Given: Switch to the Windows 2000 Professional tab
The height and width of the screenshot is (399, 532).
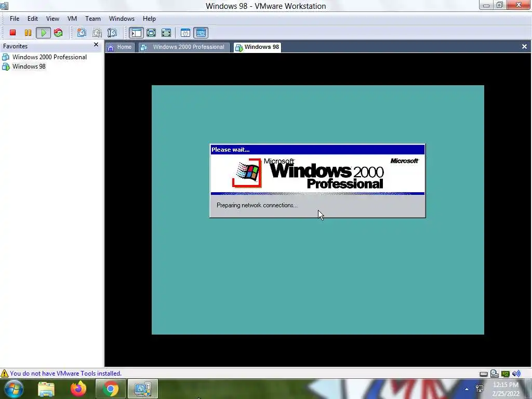Looking at the screenshot, I should tap(184, 47).
